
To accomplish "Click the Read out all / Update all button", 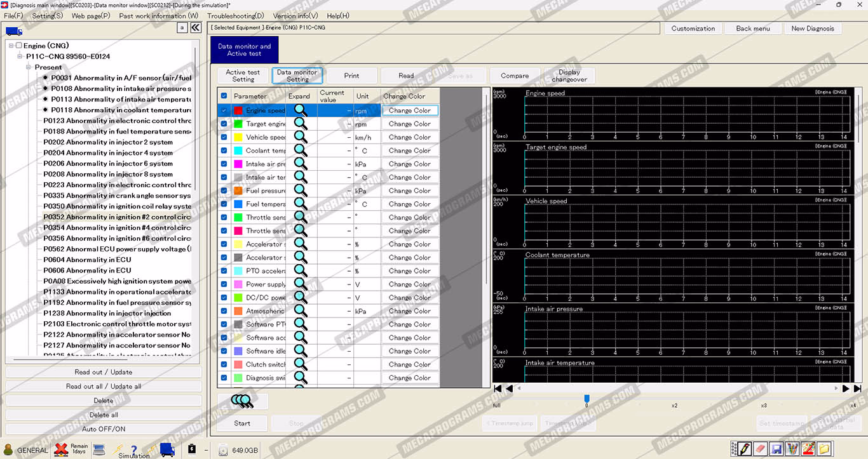I will (x=104, y=386).
